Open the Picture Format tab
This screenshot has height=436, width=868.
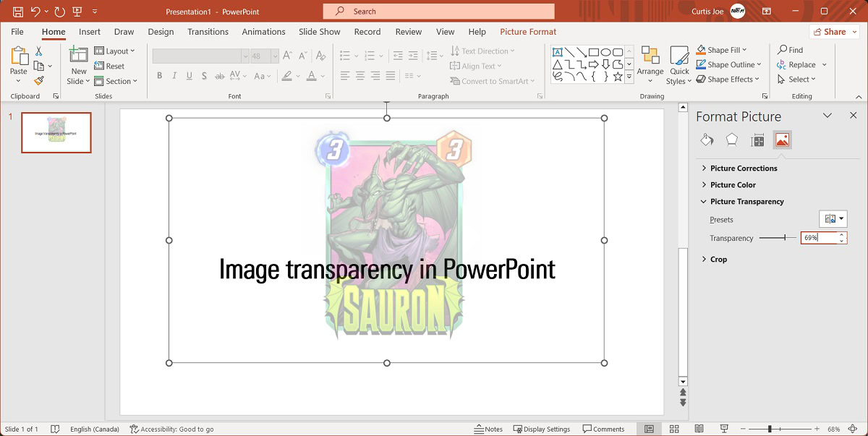528,32
